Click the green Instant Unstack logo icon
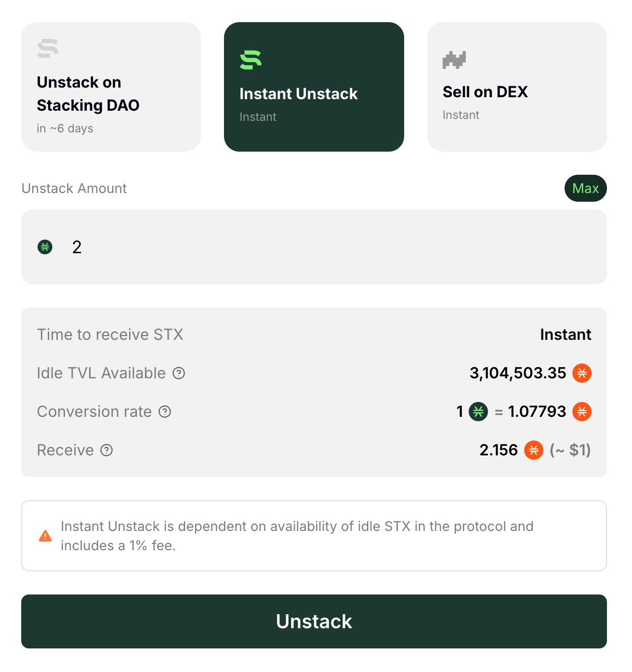The height and width of the screenshot is (672, 632). 250,60
